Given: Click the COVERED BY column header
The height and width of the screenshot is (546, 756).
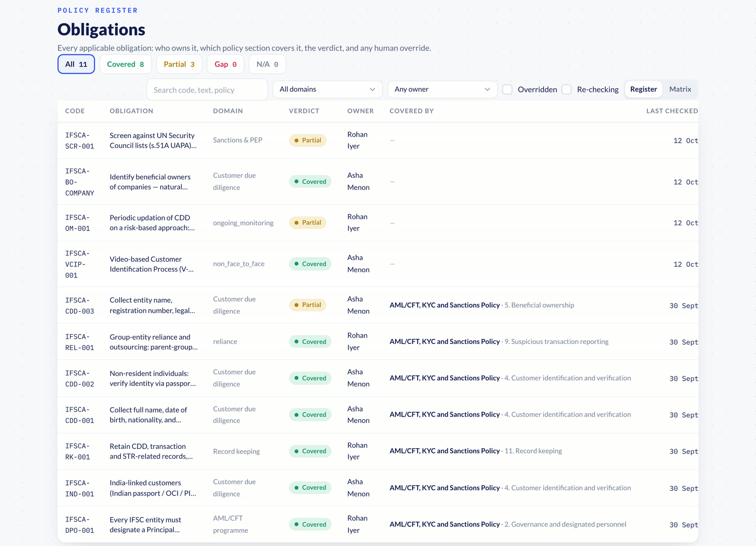Looking at the screenshot, I should coord(412,111).
